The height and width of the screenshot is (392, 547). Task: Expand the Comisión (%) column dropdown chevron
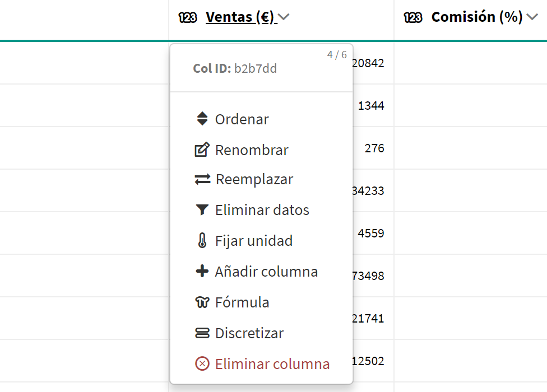click(532, 17)
